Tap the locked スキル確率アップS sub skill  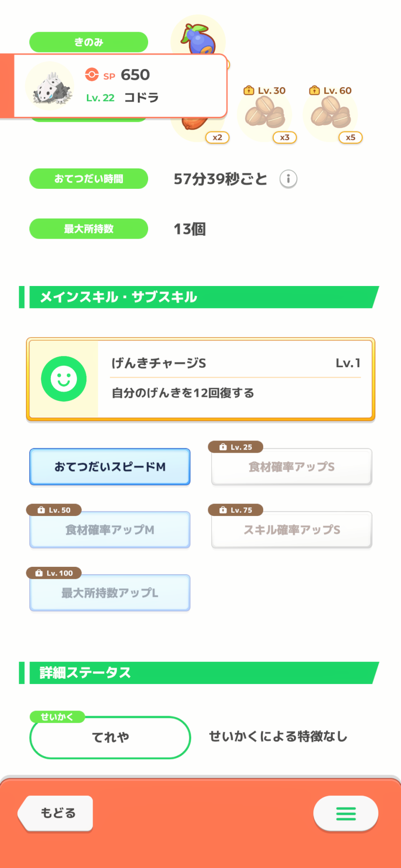pos(292,530)
